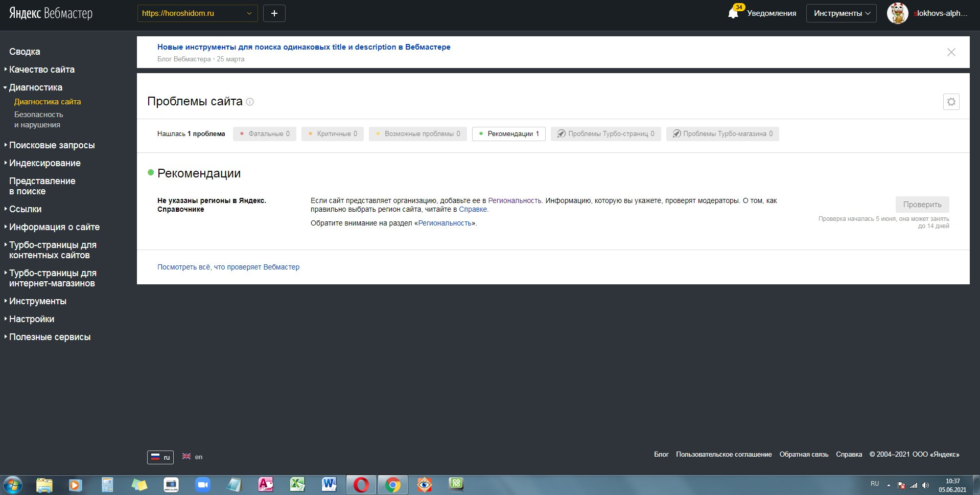The width and height of the screenshot is (980, 495).
Task: Filter by Возможные проблемы
Action: [418, 134]
